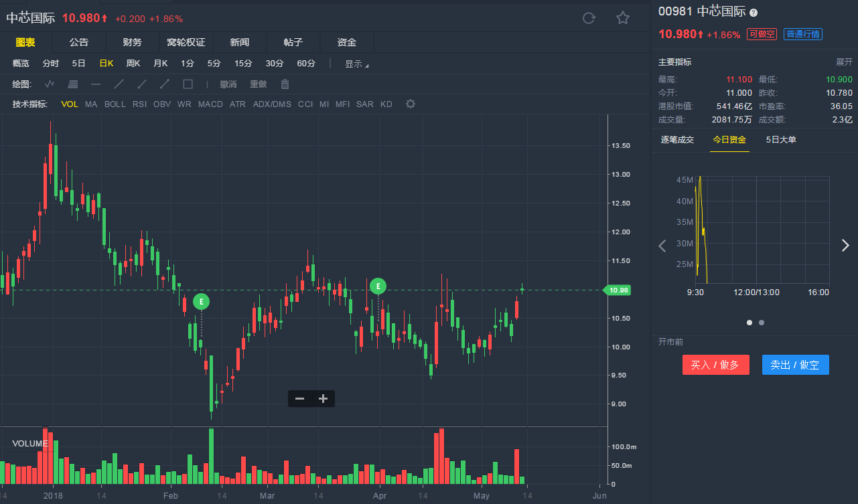Screen dimensions: 858x504
Task: Click the refresh icon in the header
Action: pyautogui.click(x=589, y=18)
